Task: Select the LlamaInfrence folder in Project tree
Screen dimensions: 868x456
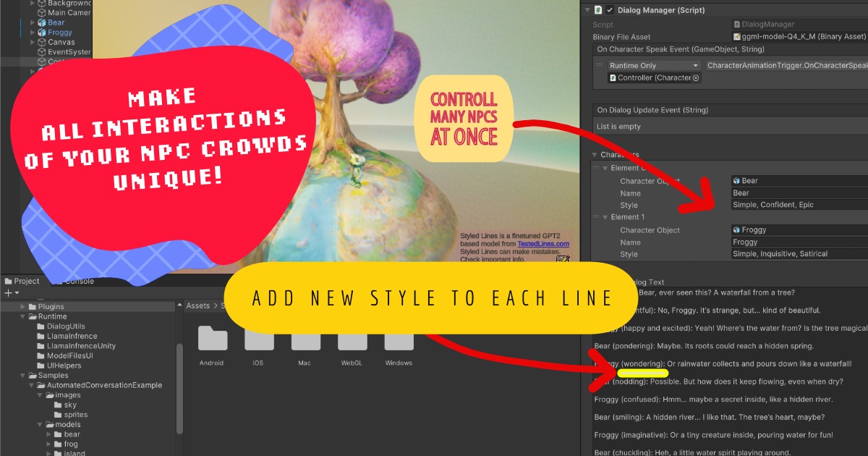Action: [67, 336]
